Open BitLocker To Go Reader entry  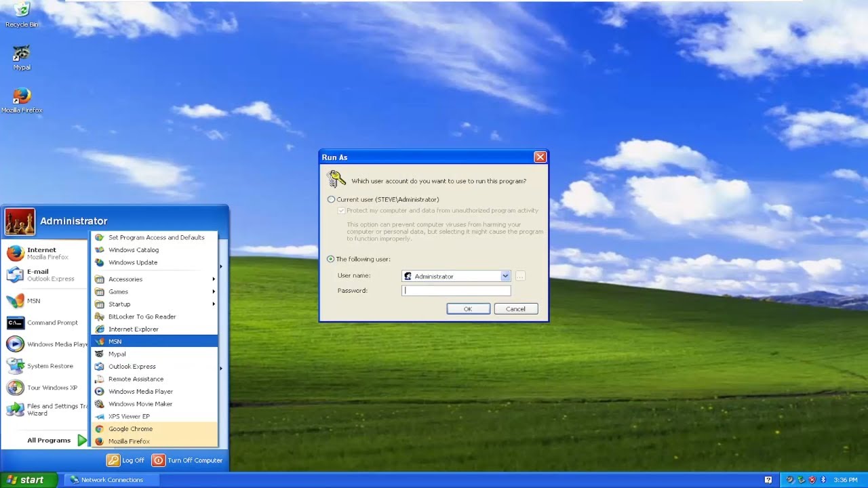[x=155, y=317]
